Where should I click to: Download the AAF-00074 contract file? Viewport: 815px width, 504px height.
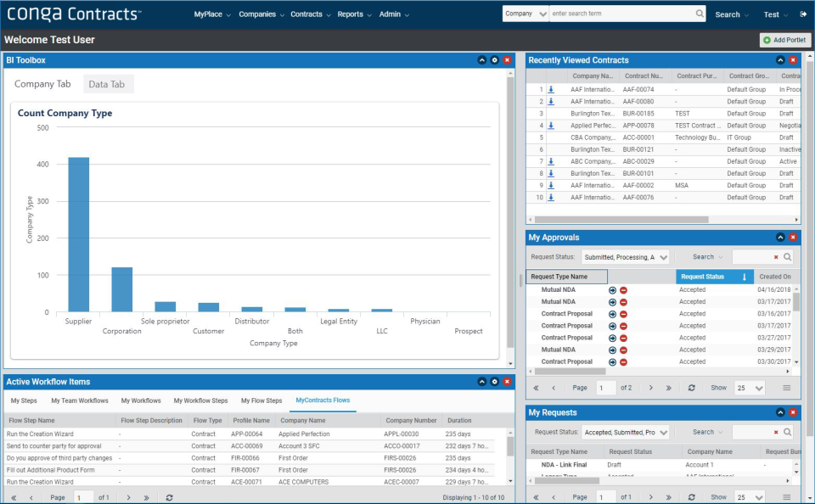[x=551, y=89]
